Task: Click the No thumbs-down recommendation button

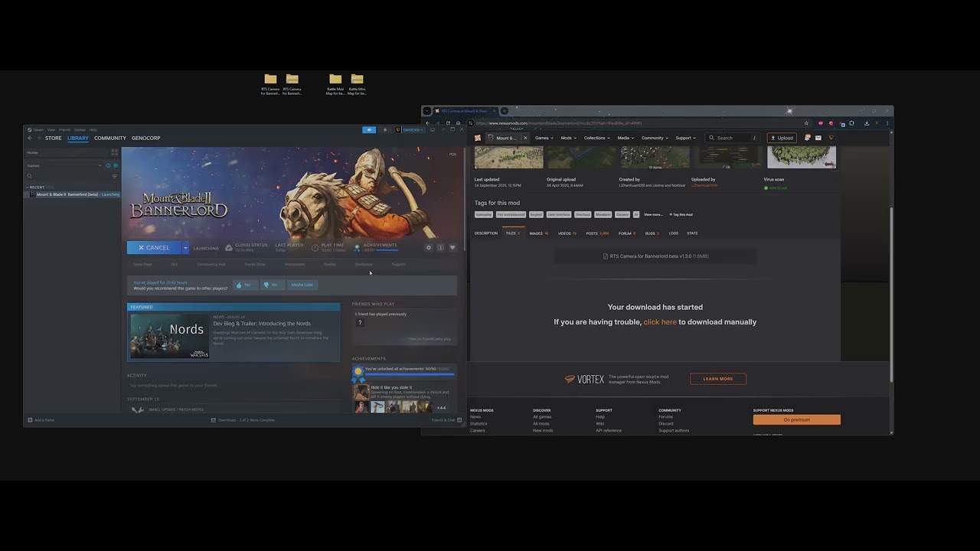Action: pos(273,285)
